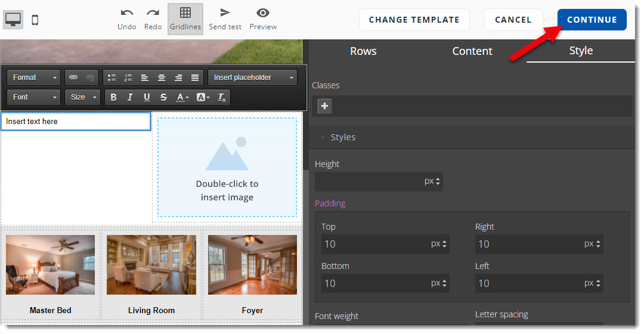Toggle the Gridlines button
The height and width of the screenshot is (334, 644).
185,18
